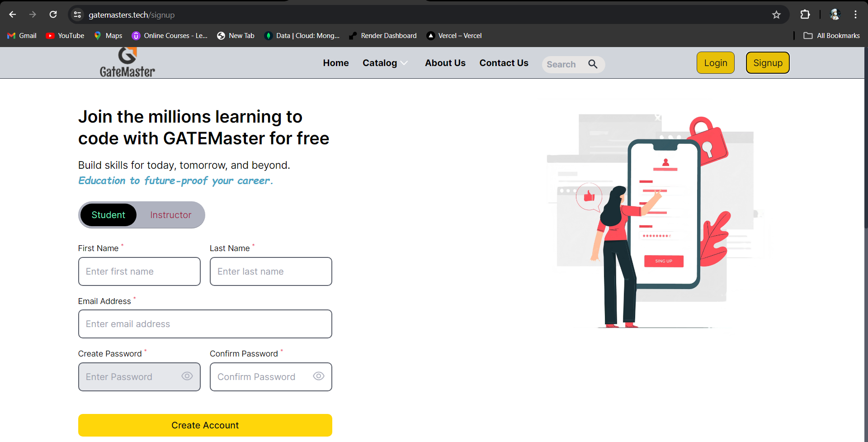This screenshot has width=868, height=442.
Task: Reveal the Confirm Password text
Action: pos(319,376)
